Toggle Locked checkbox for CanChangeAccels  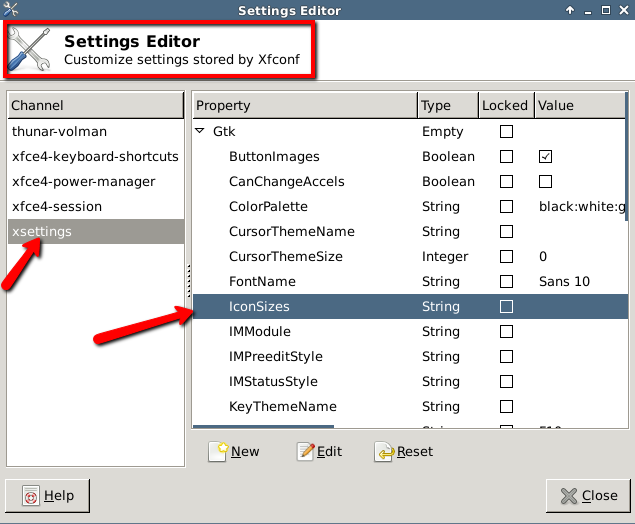pyautogui.click(x=506, y=181)
